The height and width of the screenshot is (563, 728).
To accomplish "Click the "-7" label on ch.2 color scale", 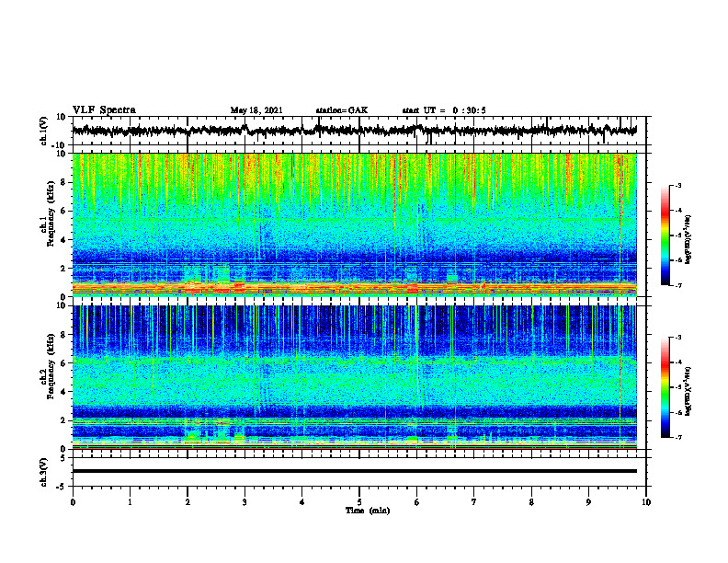I will (677, 437).
